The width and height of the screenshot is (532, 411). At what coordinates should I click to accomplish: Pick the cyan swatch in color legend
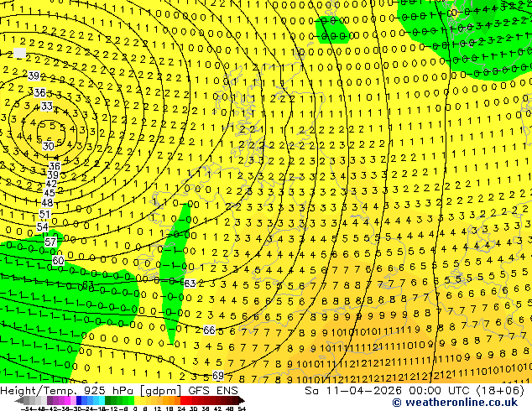[x=102, y=401]
